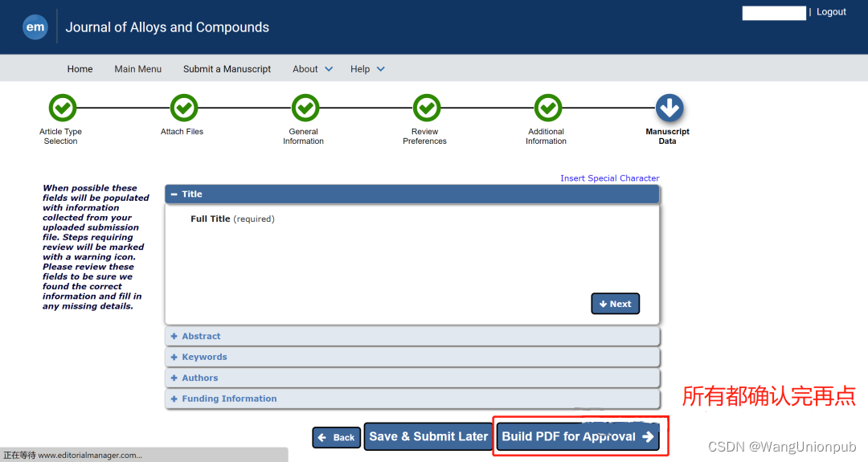Viewport: 868px width, 462px height.
Task: Click the em Editorial Manager logo
Action: coord(35,27)
